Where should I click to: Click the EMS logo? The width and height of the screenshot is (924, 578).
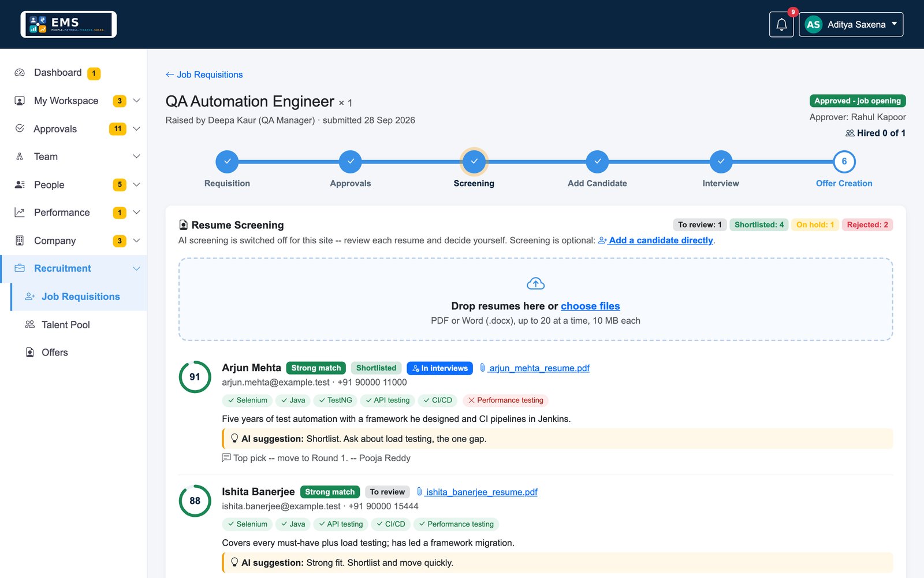point(69,24)
